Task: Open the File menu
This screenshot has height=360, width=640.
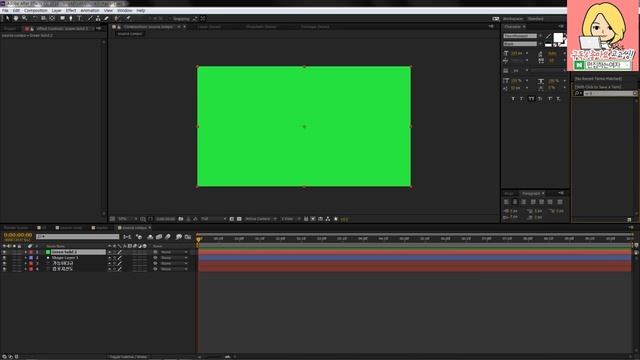Action: pyautogui.click(x=5, y=11)
